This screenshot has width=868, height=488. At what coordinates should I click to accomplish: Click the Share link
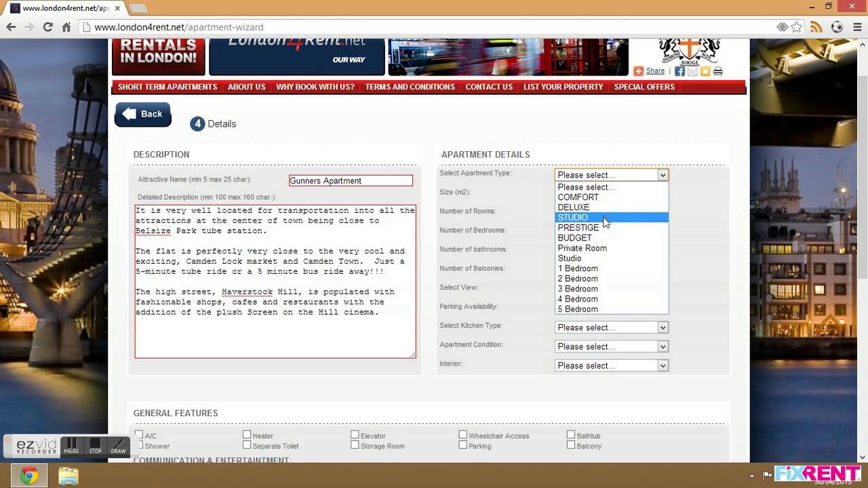coord(655,71)
